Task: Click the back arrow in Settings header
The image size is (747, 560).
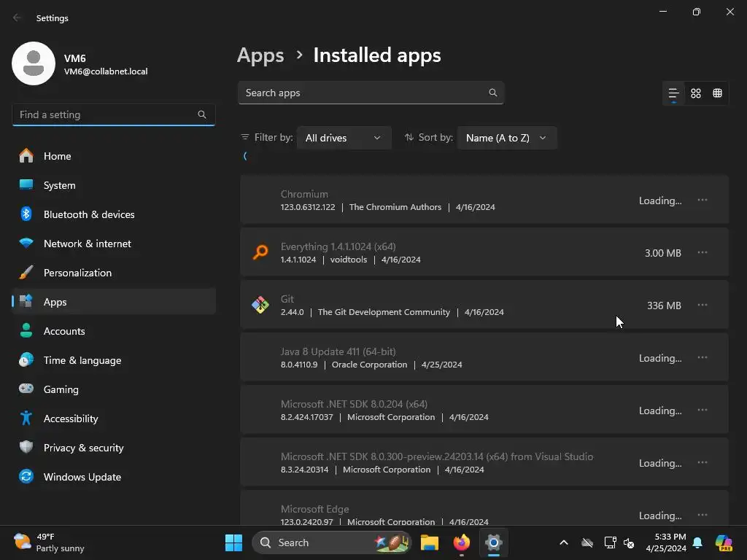Action: click(x=18, y=17)
